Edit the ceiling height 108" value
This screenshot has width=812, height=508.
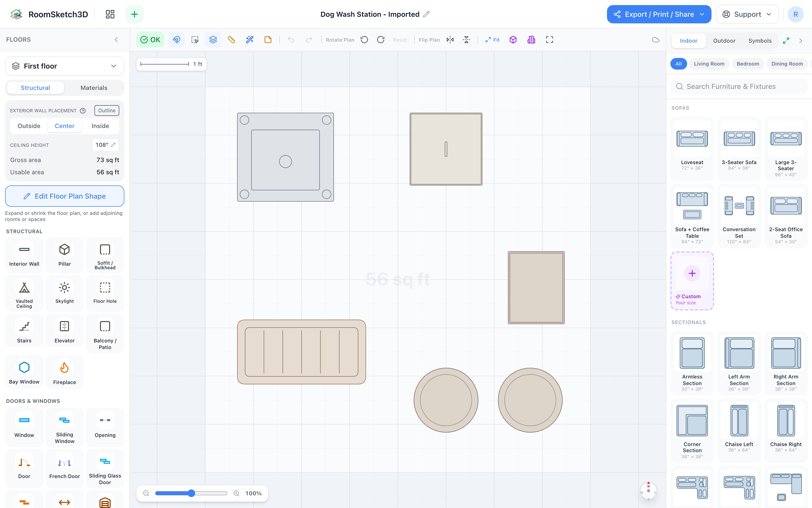tap(105, 145)
